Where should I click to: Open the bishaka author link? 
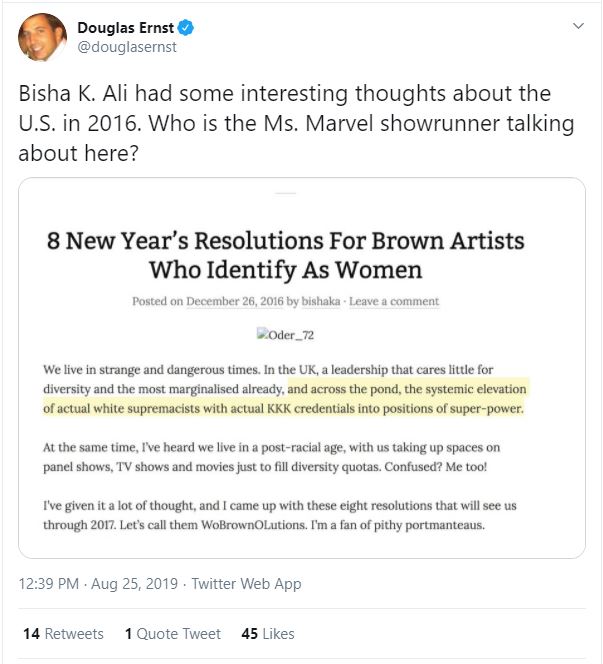point(338,301)
